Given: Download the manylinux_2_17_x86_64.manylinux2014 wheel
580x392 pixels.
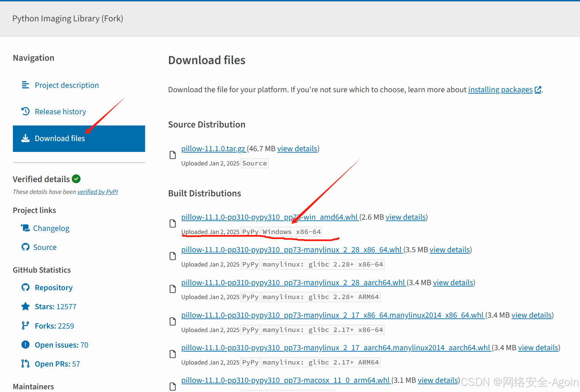Looking at the screenshot, I should coord(333,315).
